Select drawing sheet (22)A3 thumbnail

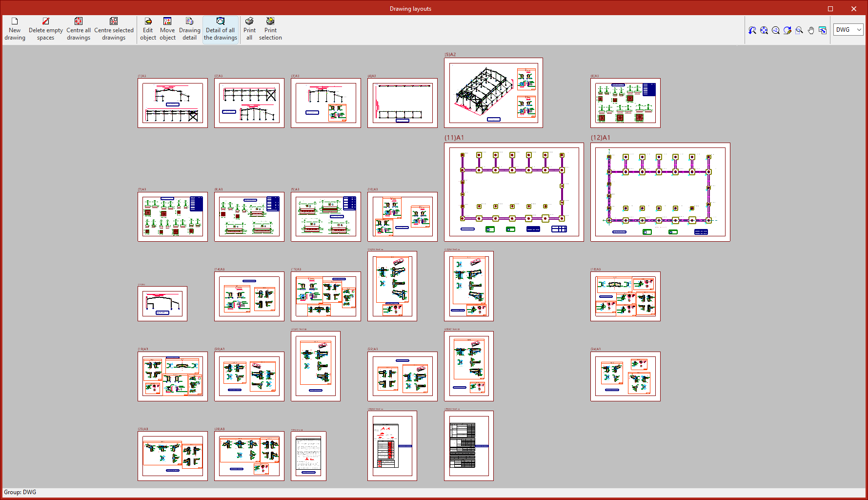click(x=403, y=376)
